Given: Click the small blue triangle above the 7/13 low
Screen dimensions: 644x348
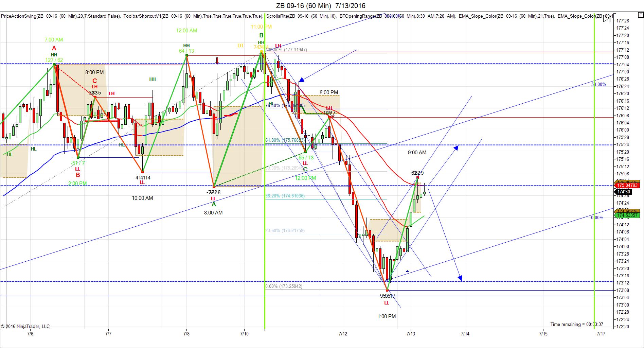Looking at the screenshot, I should click(407, 271).
